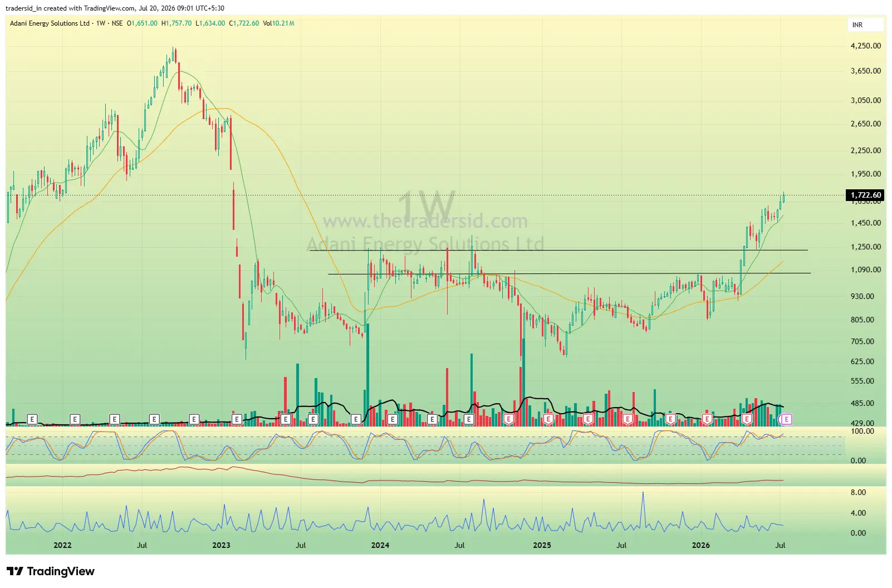Image resolution: width=892 pixels, height=588 pixels.
Task: Click the 2,250.00 price axis label
Action: tap(866, 150)
